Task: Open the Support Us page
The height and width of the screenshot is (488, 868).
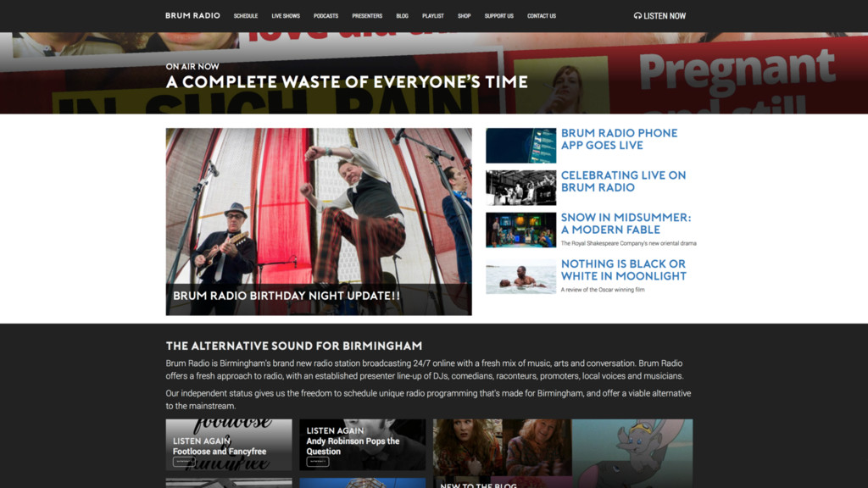Action: [498, 16]
